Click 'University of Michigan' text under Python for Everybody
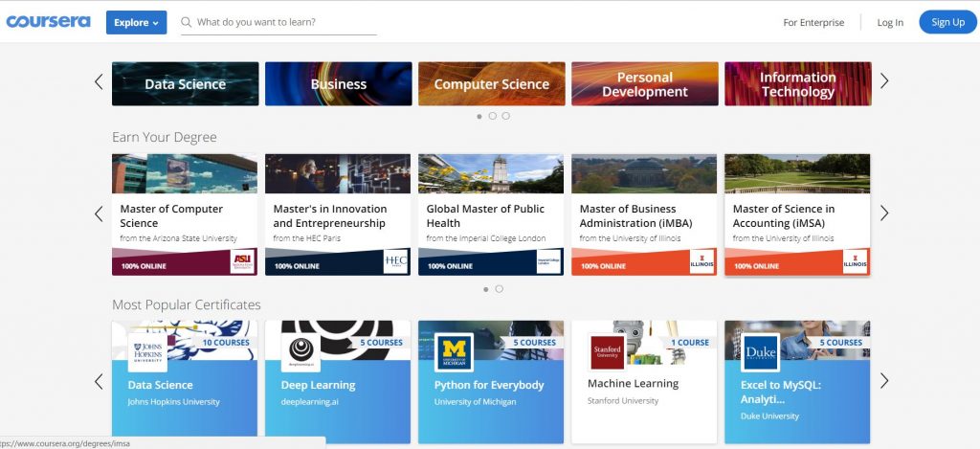The width and height of the screenshot is (980, 449). pyautogui.click(x=475, y=402)
